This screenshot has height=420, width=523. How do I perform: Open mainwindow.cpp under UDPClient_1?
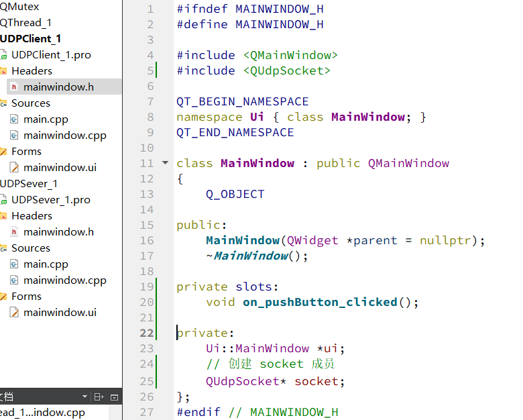click(65, 136)
